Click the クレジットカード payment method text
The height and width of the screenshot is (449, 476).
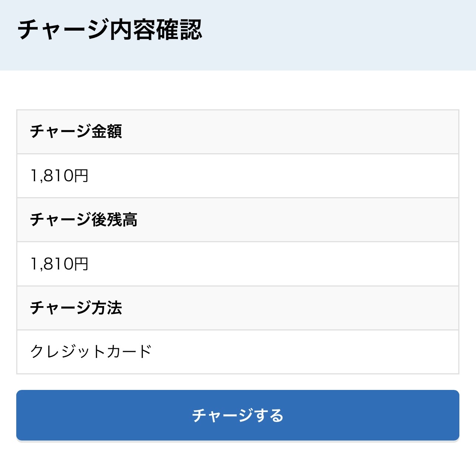(91, 352)
